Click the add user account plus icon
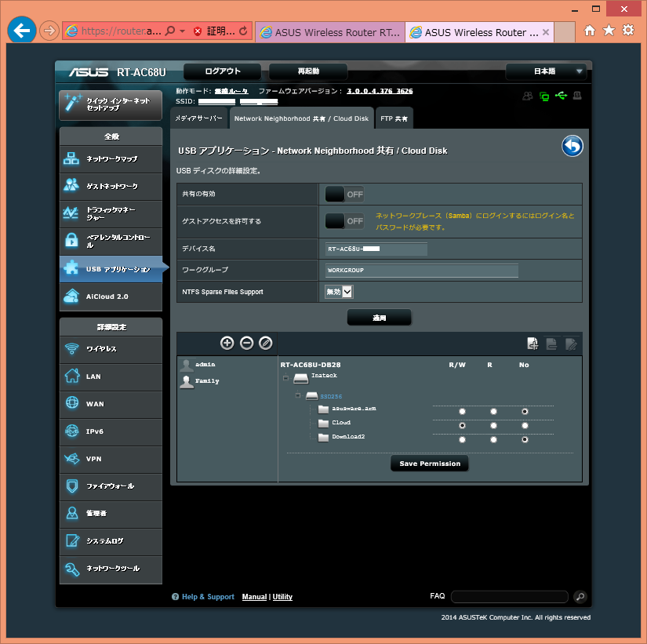The height and width of the screenshot is (644, 647). point(227,343)
